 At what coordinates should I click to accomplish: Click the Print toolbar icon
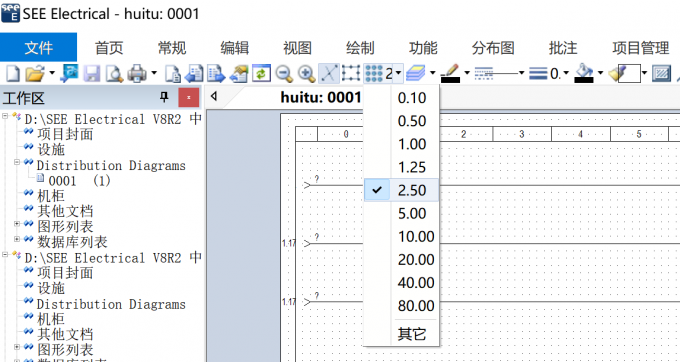pos(137,74)
